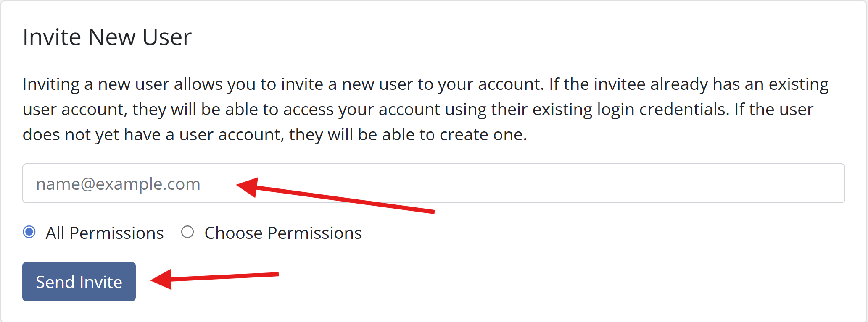The width and height of the screenshot is (868, 322).
Task: Click the name@example.com email input field
Action: click(x=433, y=183)
